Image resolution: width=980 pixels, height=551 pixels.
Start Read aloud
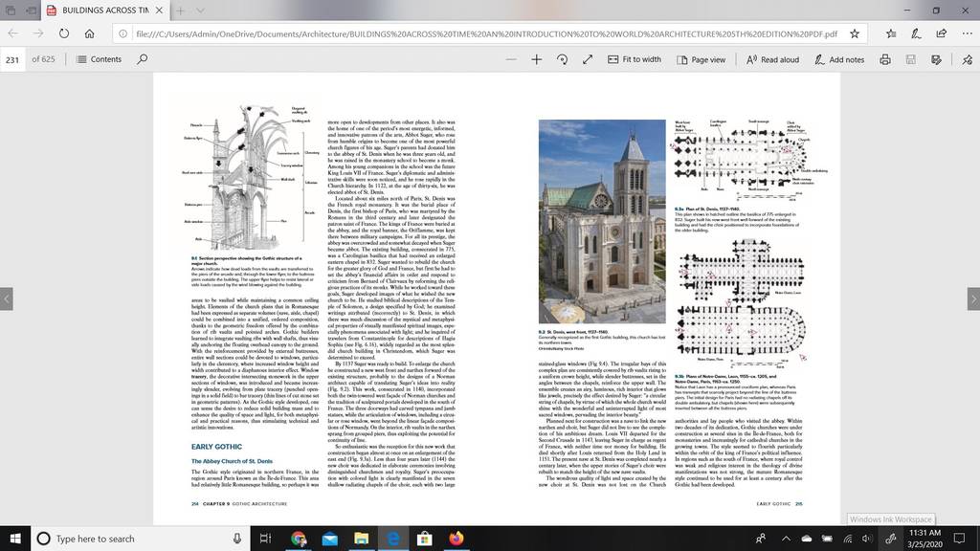click(x=772, y=59)
